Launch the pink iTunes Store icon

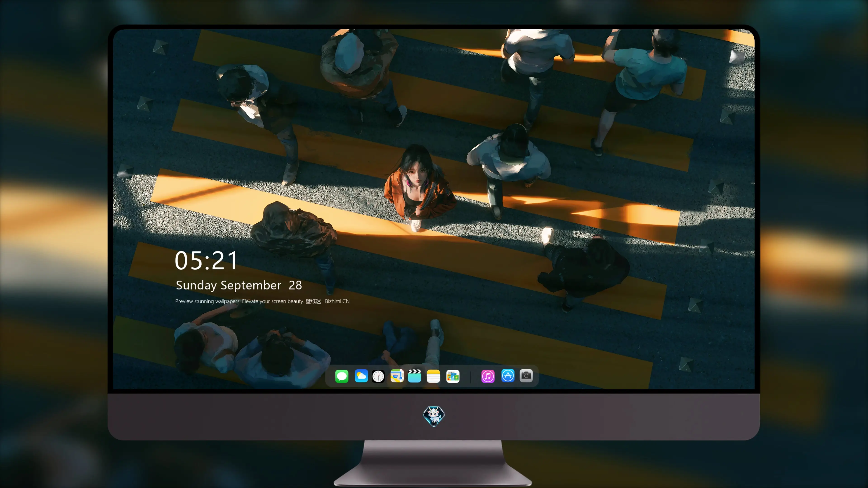[488, 376]
